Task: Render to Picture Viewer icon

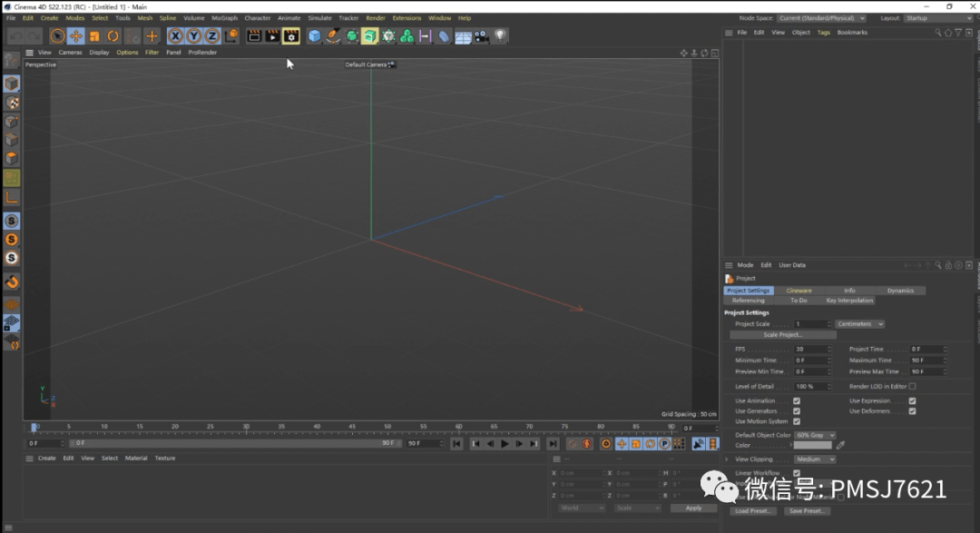Action: pos(272,36)
